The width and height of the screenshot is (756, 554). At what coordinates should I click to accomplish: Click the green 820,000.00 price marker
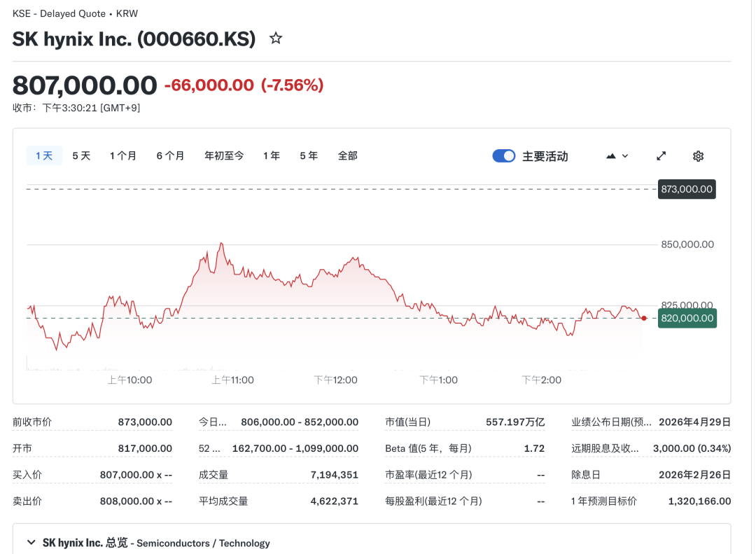(x=687, y=318)
